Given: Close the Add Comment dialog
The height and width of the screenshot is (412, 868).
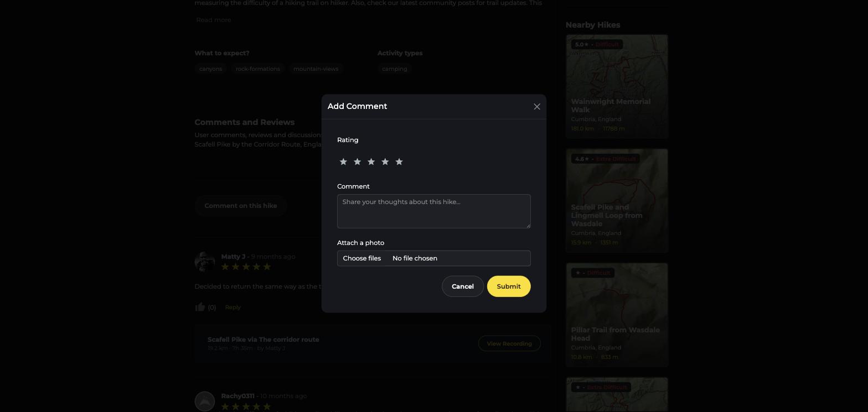Looking at the screenshot, I should click(537, 107).
